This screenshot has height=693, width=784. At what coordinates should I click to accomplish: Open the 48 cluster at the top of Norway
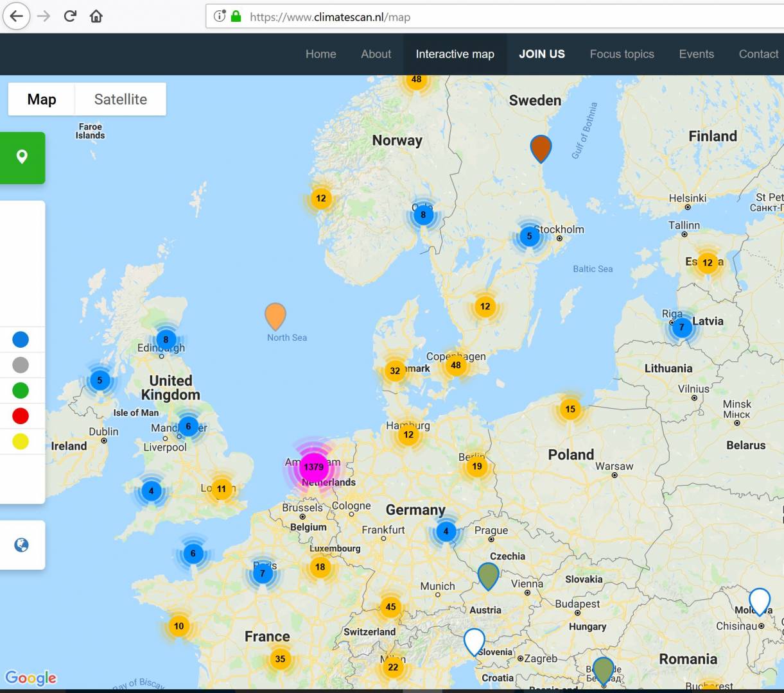pyautogui.click(x=417, y=80)
